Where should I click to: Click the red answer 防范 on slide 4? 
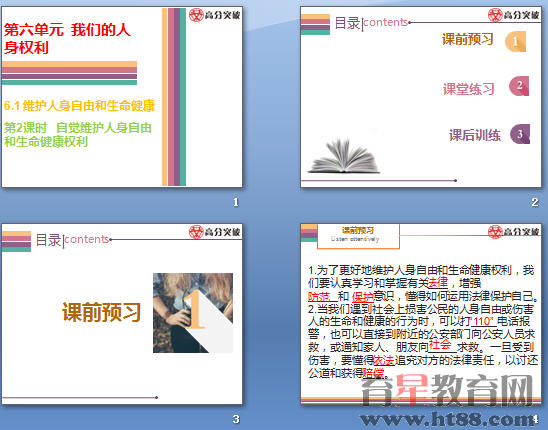pyautogui.click(x=319, y=296)
